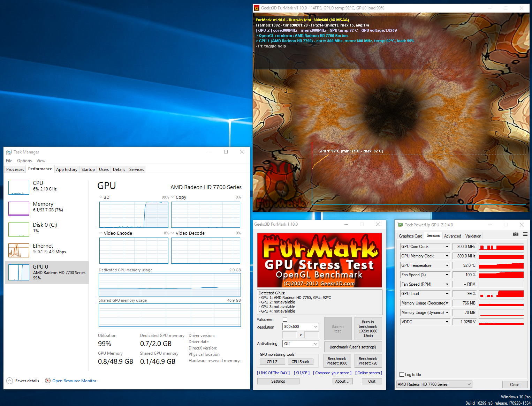Select the Disk 0 (C:) graph thumbnail
The height and width of the screenshot is (406, 532).
pyautogui.click(x=19, y=230)
